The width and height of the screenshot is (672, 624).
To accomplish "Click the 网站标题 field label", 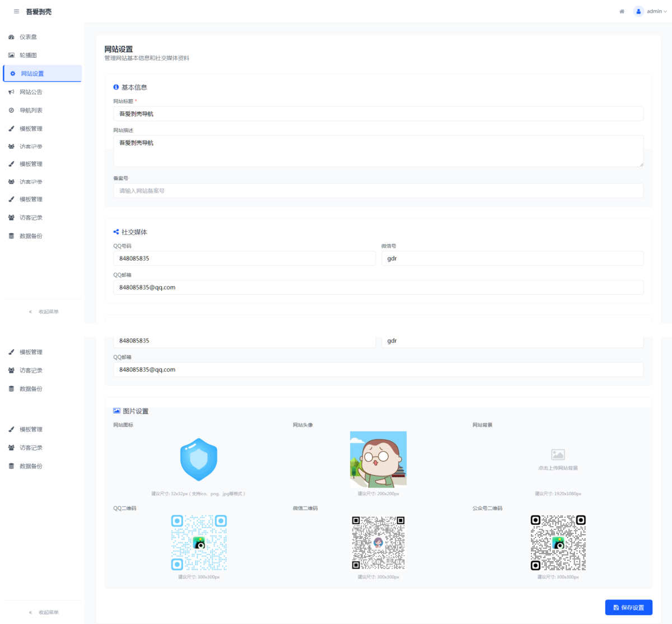I will tap(123, 101).
